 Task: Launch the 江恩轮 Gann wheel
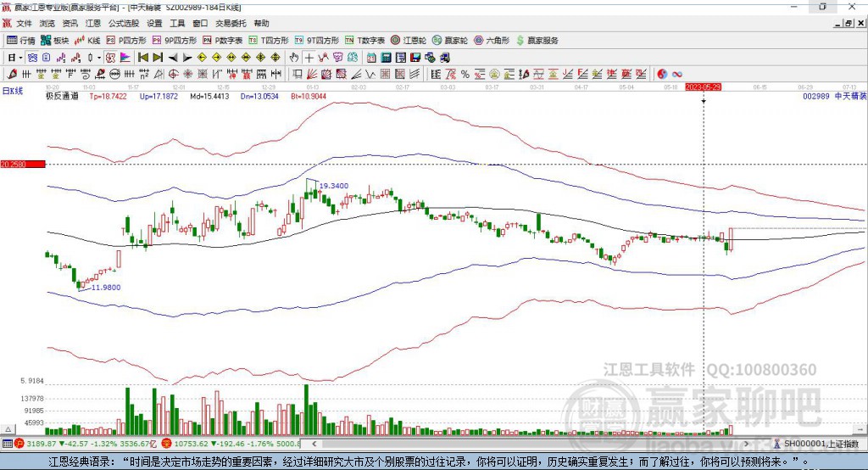tap(409, 41)
